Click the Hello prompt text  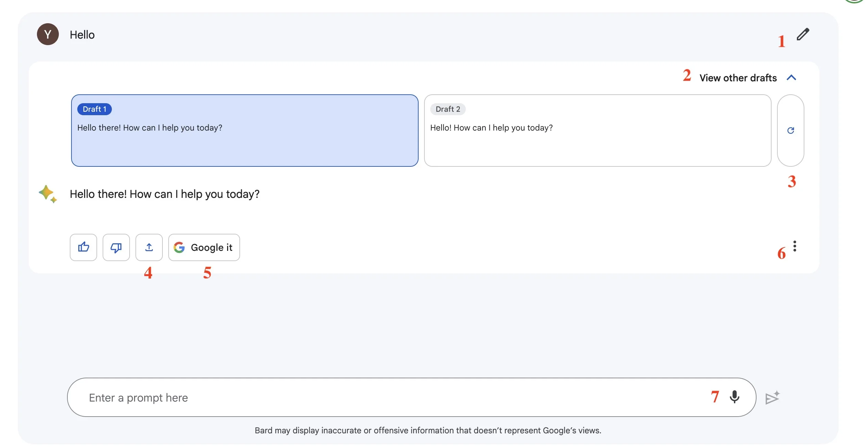82,35
